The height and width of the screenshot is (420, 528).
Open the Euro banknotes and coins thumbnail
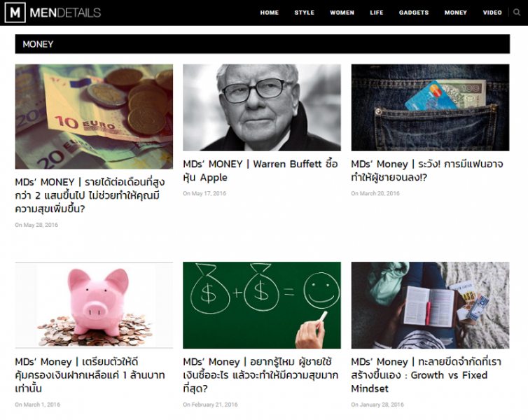click(x=94, y=116)
